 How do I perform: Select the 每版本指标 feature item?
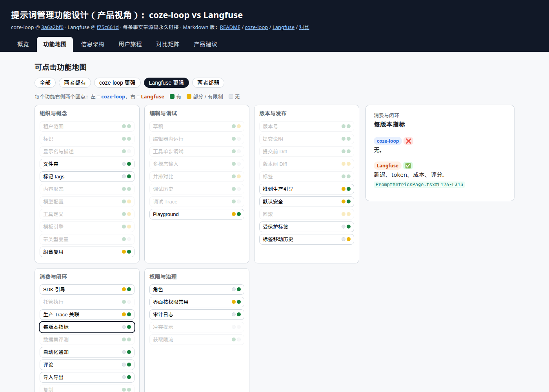(x=87, y=327)
